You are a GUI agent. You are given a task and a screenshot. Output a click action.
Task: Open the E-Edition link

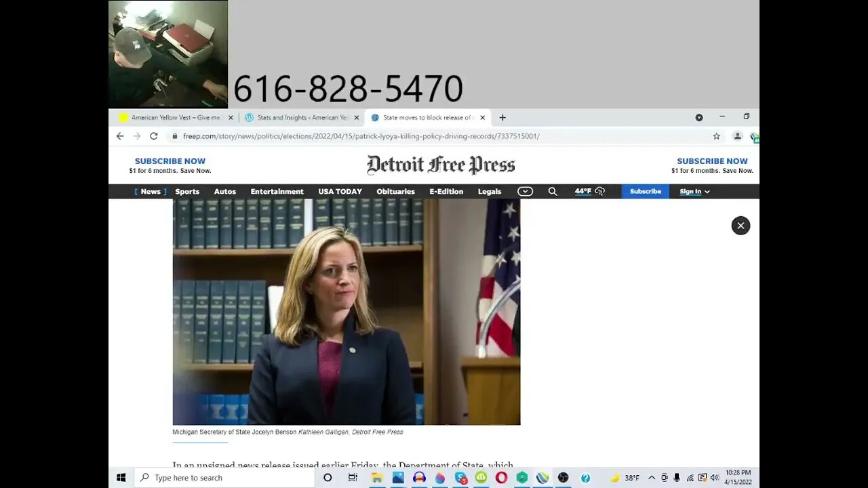click(446, 192)
